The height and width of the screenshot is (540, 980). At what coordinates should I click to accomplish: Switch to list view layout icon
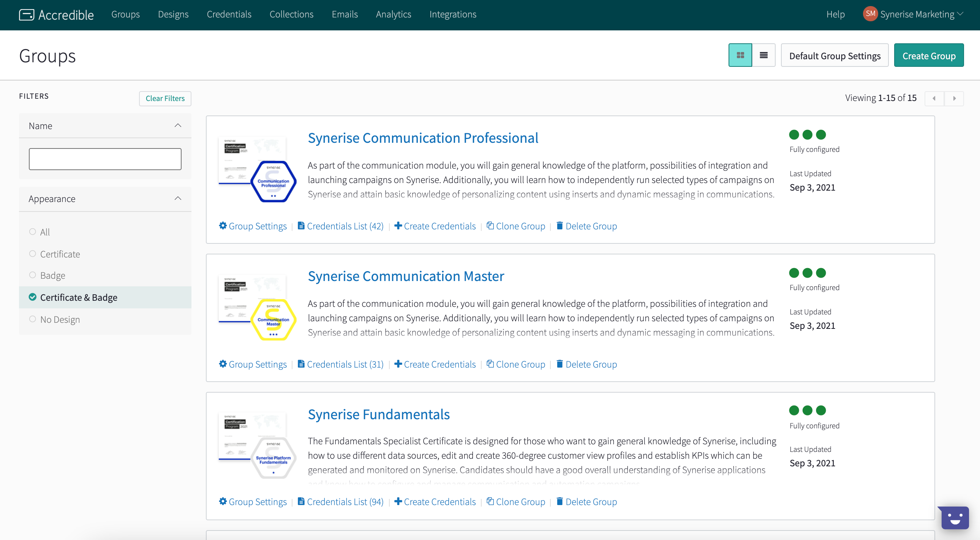763,55
